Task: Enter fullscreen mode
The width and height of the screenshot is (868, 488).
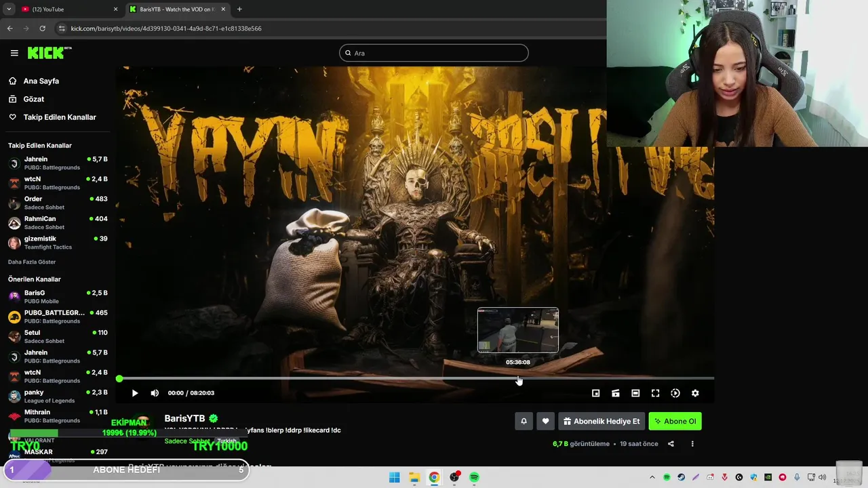Action: tap(655, 393)
